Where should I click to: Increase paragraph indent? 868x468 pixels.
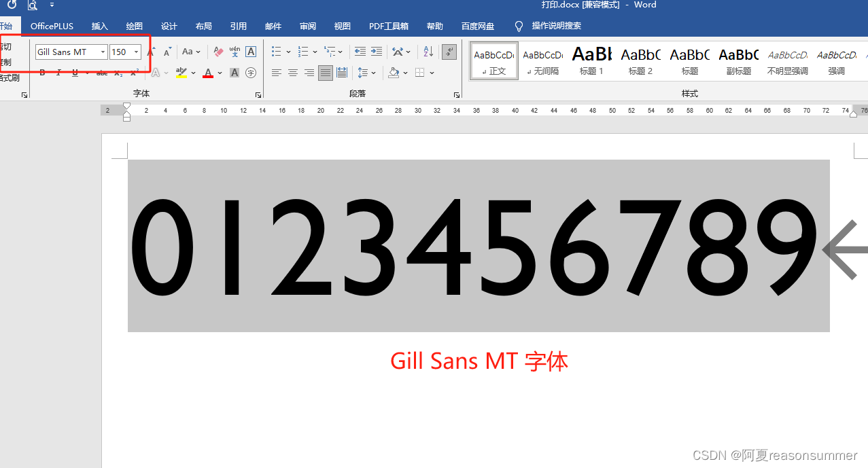(x=376, y=52)
